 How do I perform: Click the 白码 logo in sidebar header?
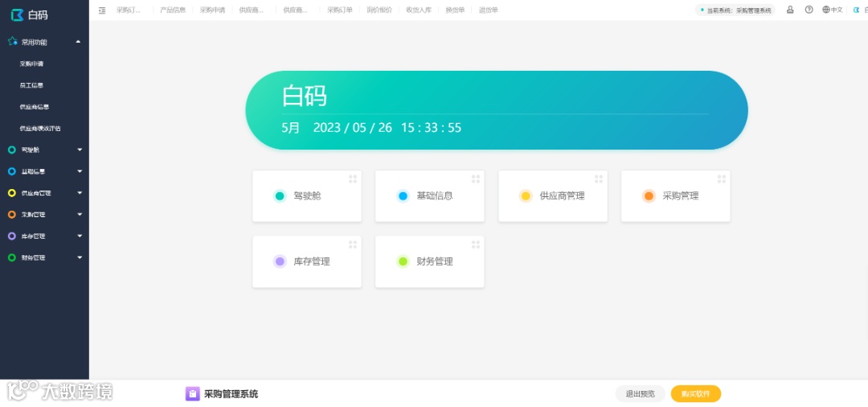pyautogui.click(x=29, y=14)
